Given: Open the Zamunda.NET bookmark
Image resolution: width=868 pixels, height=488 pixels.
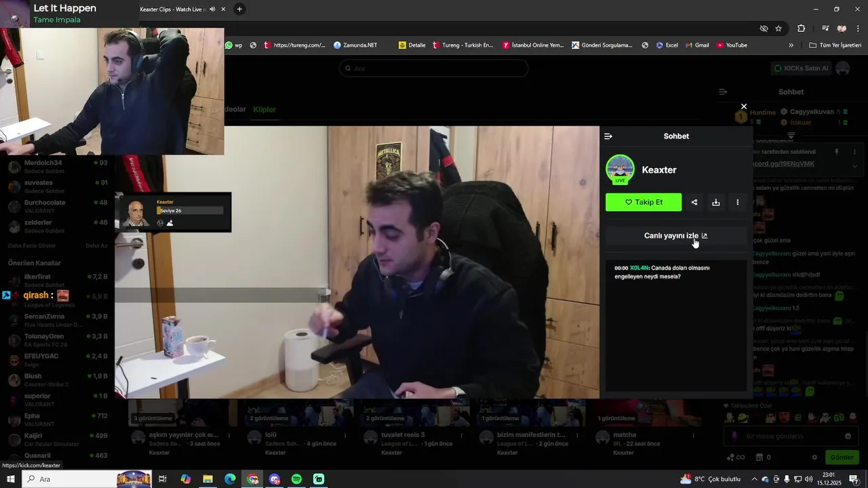Looking at the screenshot, I should [355, 45].
